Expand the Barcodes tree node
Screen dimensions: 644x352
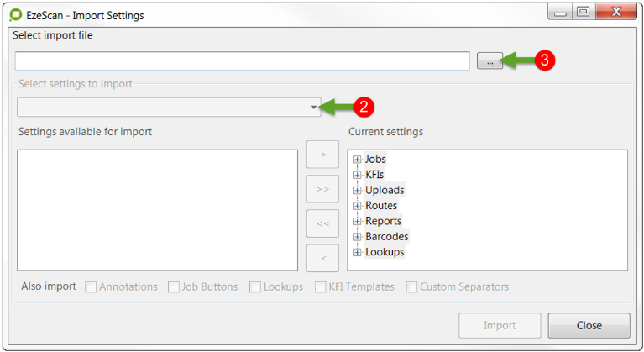tap(358, 237)
